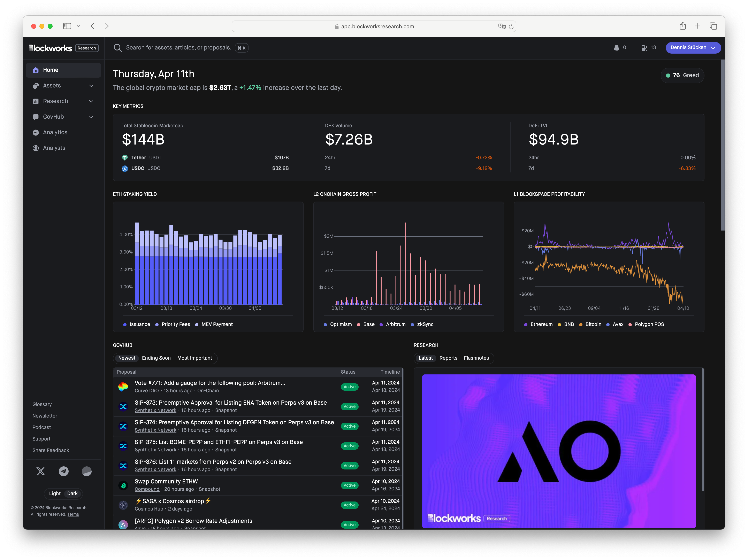Image resolution: width=748 pixels, height=560 pixels.
Task: Click the search assets input field
Action: coord(178,48)
